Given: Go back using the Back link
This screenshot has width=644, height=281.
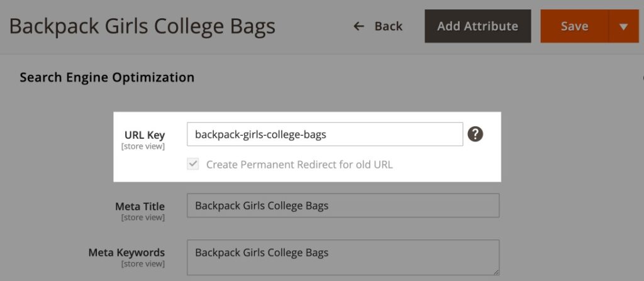Looking at the screenshot, I should coord(378,26).
